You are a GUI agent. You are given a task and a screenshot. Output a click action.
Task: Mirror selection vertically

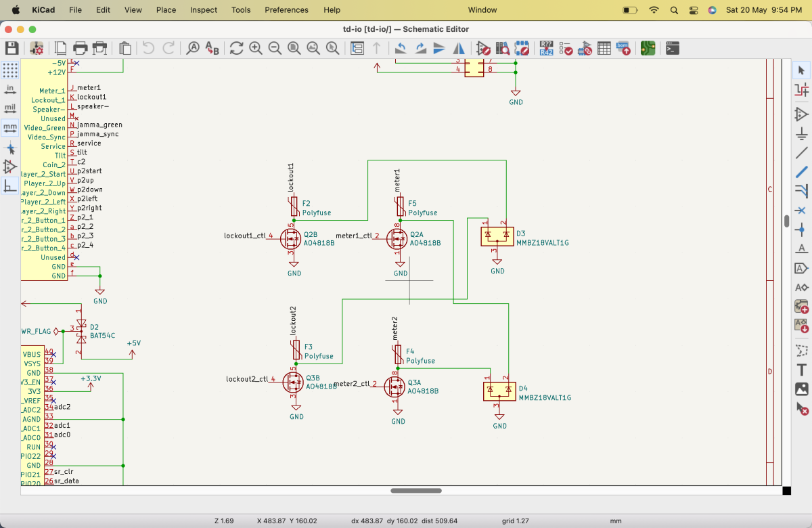tap(440, 48)
